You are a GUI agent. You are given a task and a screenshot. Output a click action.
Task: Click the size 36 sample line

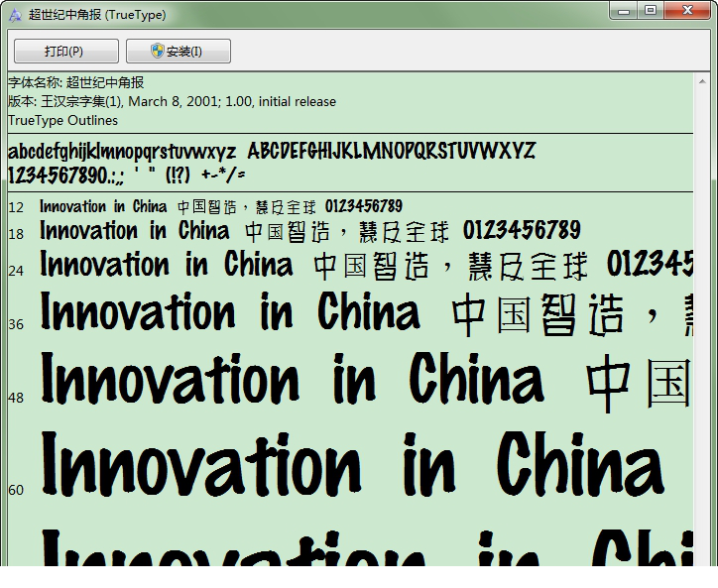[366, 312]
